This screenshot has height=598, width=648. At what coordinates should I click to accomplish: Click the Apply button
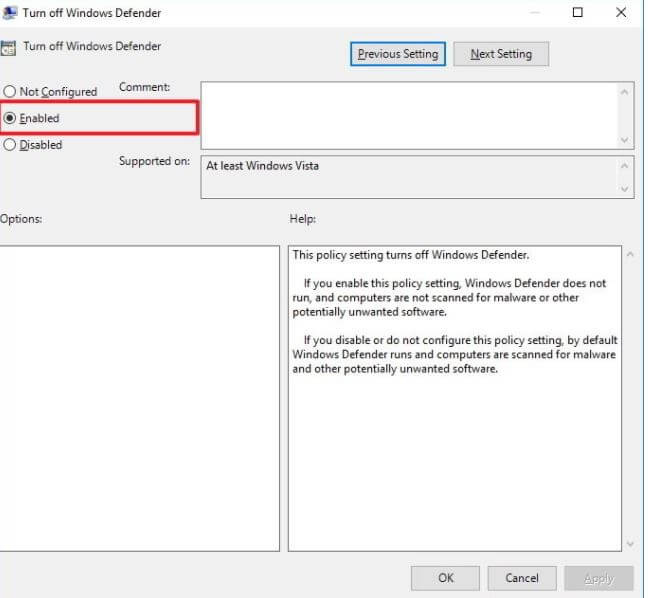(x=598, y=578)
